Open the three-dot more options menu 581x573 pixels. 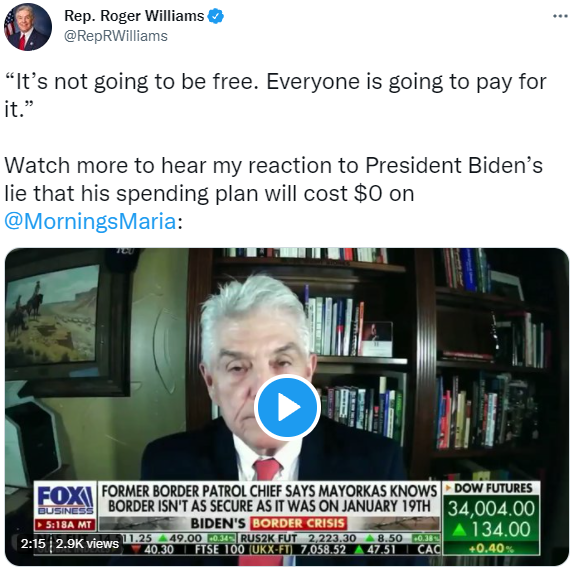(x=560, y=16)
